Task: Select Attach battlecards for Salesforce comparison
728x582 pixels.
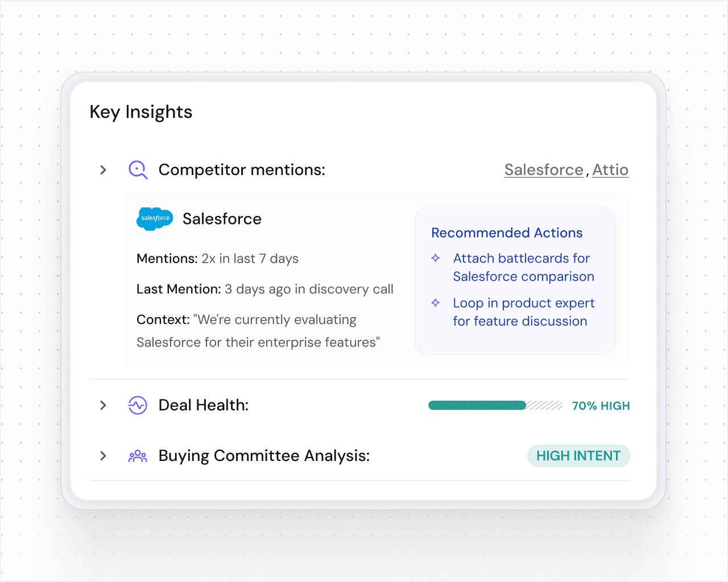Action: click(x=523, y=267)
